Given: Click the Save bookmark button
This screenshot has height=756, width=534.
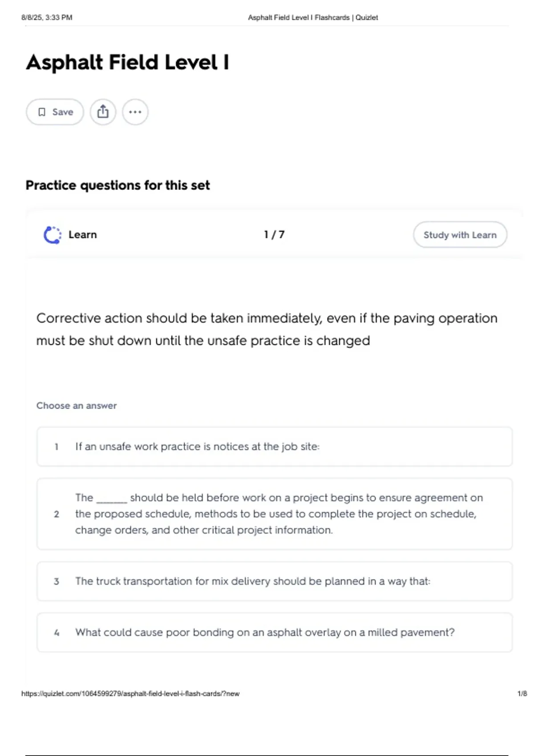Looking at the screenshot, I should coord(55,112).
